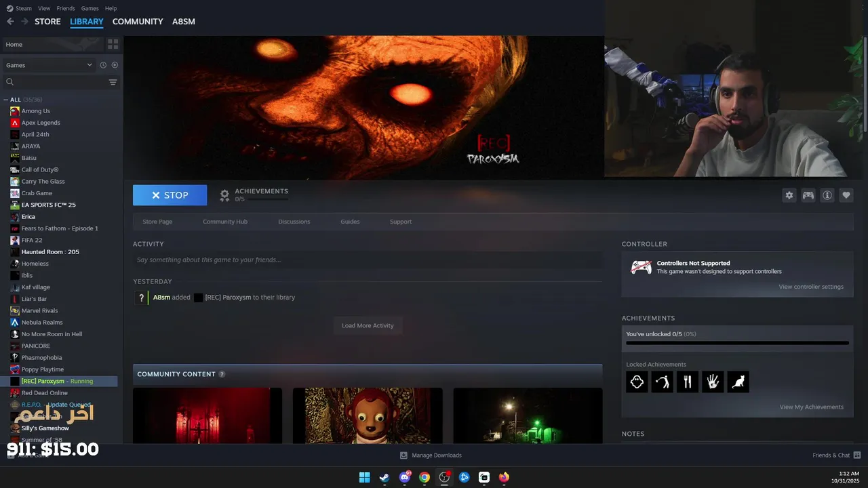Image resolution: width=868 pixels, height=488 pixels.
Task: Open the View menu
Action: [x=44, y=8]
